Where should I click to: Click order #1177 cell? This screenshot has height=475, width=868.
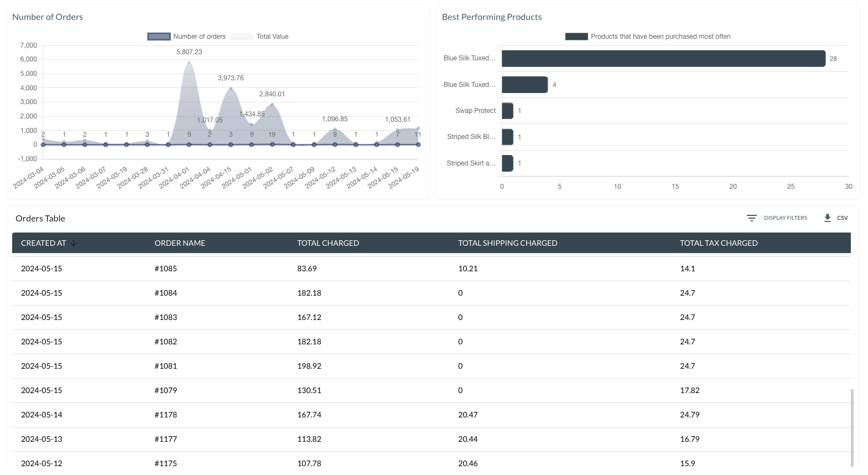pos(165,439)
